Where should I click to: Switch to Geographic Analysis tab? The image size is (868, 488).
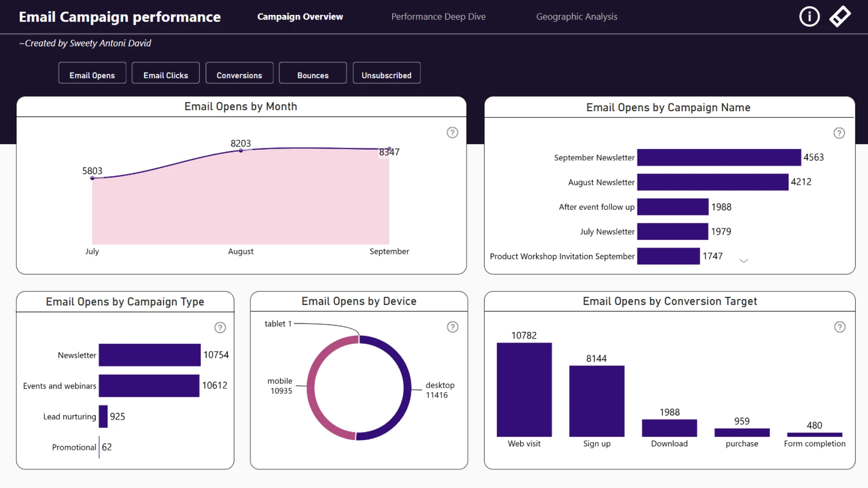coord(577,17)
